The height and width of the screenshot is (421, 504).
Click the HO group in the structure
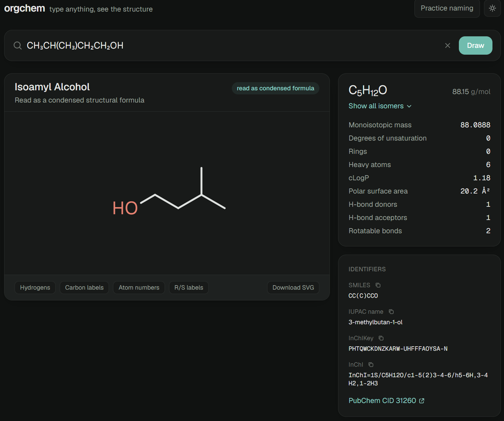click(x=125, y=208)
